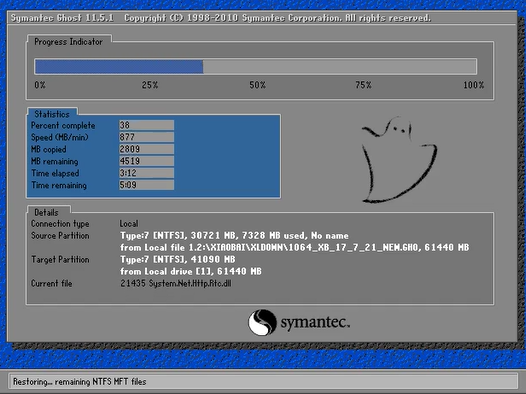Image resolution: width=526 pixels, height=394 pixels.
Task: Select the MB copied value 2809
Action: click(147, 149)
